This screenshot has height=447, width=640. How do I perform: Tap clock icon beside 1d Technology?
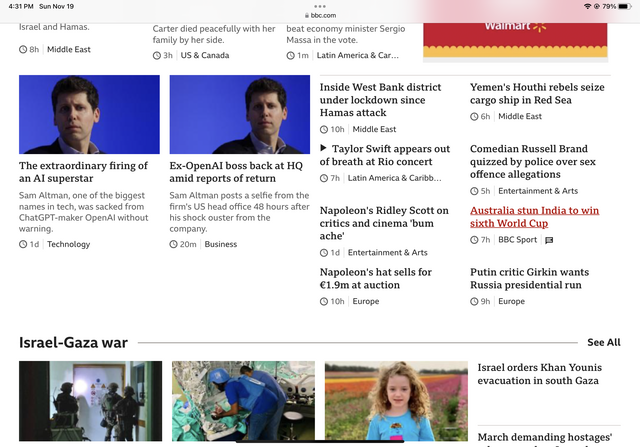(x=23, y=244)
